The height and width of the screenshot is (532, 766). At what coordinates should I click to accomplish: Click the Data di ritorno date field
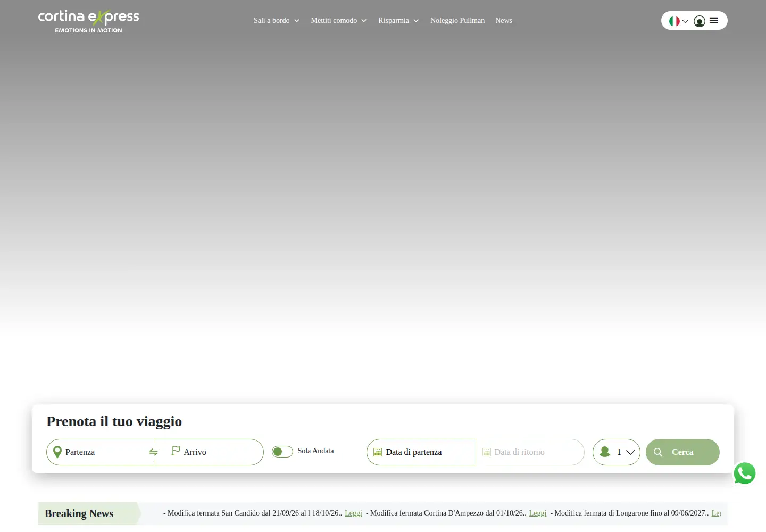pyautogui.click(x=530, y=452)
